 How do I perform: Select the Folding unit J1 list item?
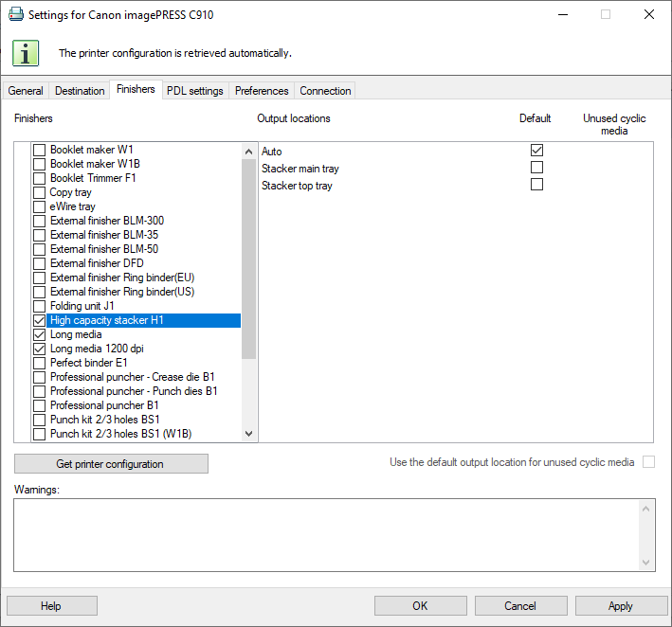click(84, 306)
